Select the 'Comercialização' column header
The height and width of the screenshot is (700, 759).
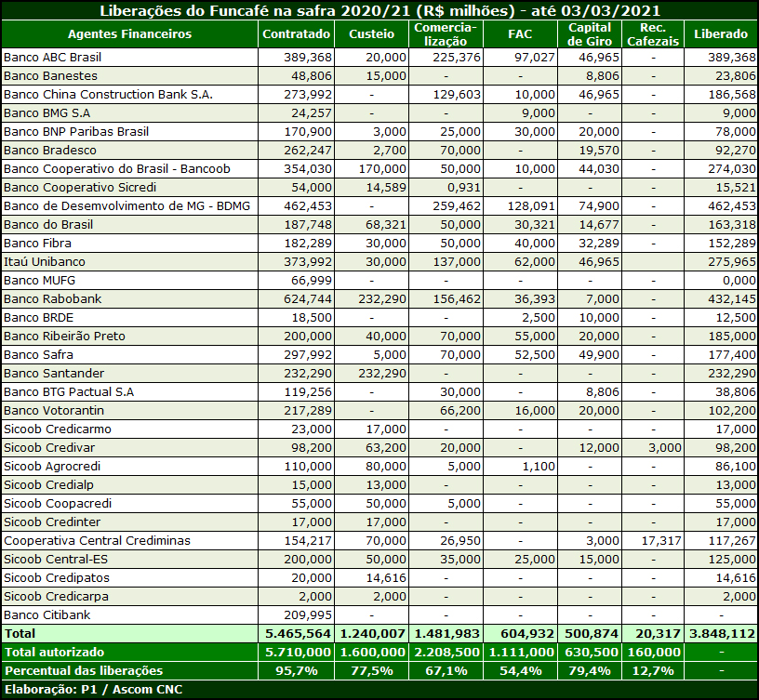coord(446,33)
